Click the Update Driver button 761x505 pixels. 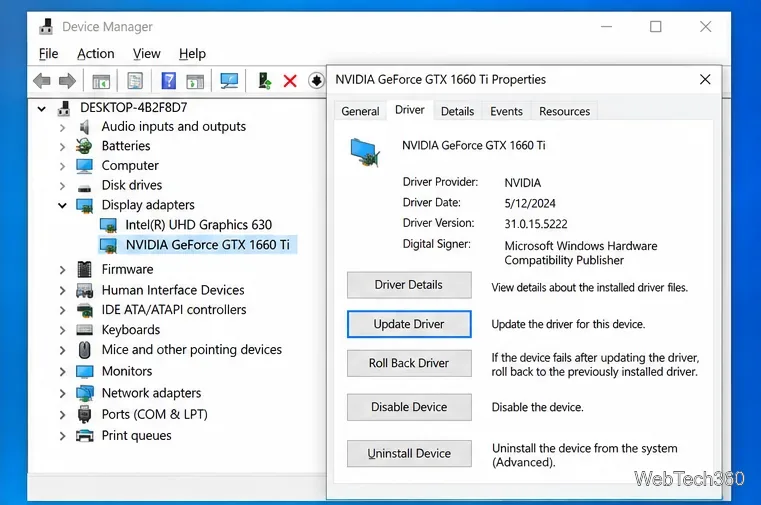[409, 324]
